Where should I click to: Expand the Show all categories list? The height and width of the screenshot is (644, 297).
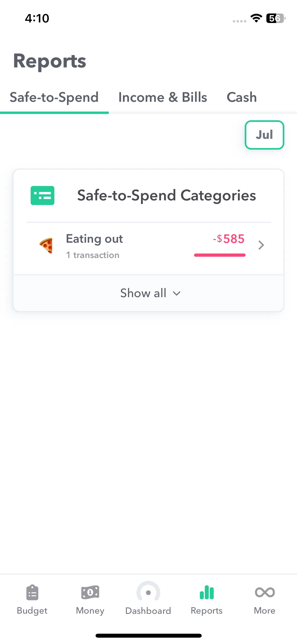(x=149, y=293)
